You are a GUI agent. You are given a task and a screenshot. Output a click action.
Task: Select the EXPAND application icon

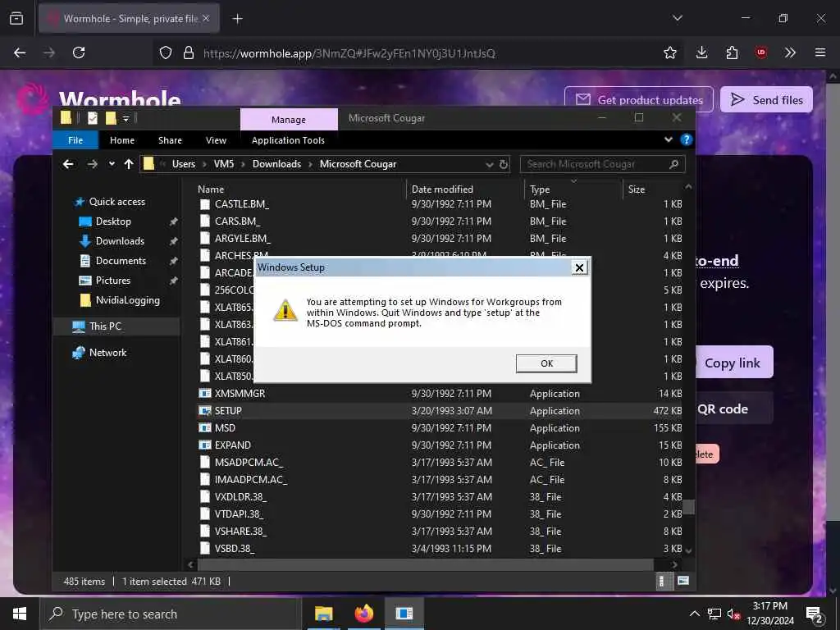(x=204, y=445)
